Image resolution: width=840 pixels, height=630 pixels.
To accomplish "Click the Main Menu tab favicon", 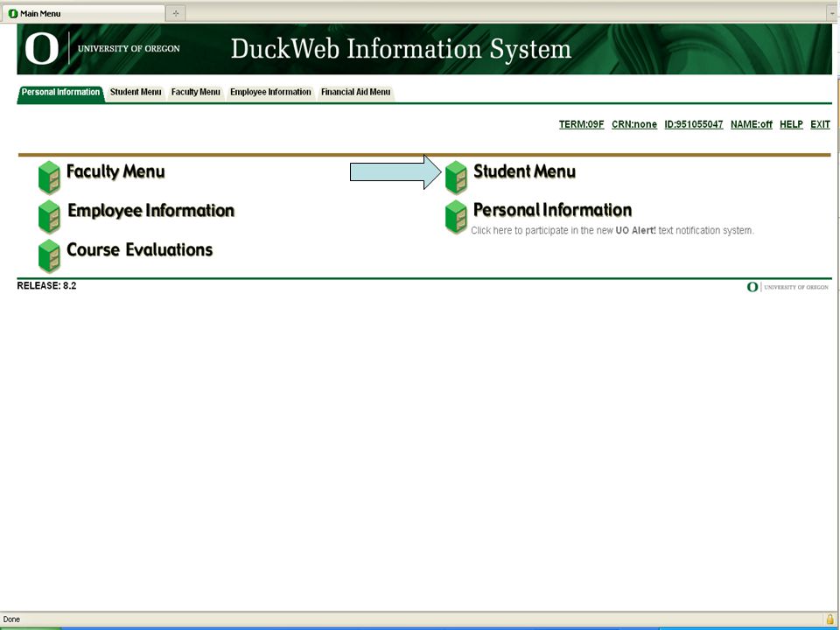I will (13, 13).
